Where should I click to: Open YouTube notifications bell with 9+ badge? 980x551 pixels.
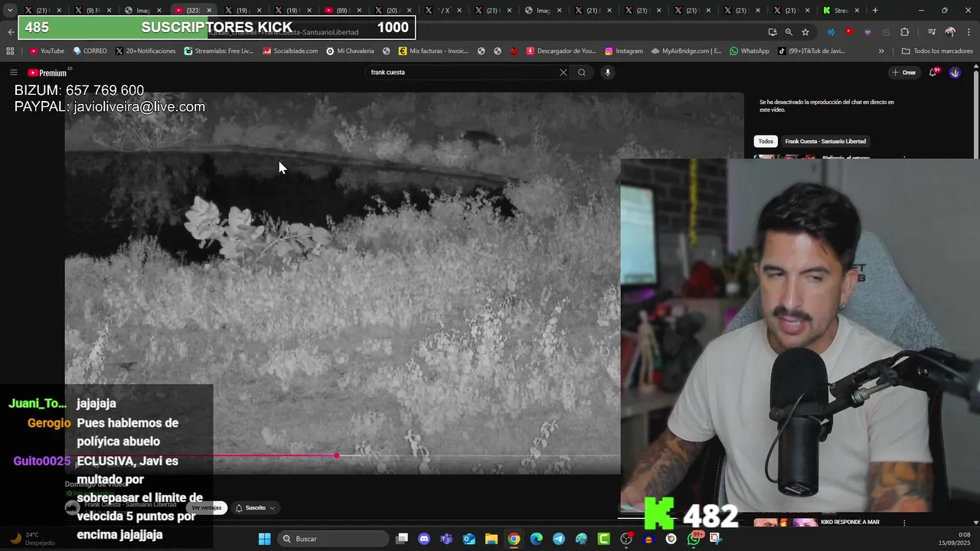pos(933,73)
